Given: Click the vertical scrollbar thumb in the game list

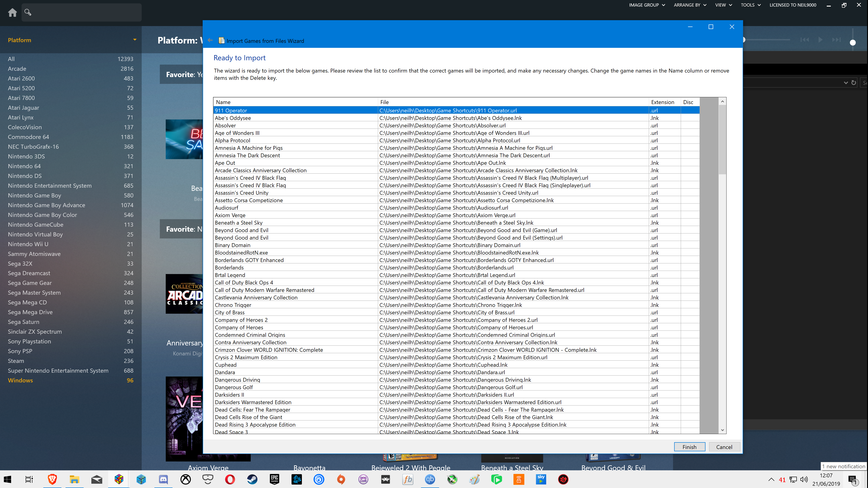Looking at the screenshot, I should 722,140.
